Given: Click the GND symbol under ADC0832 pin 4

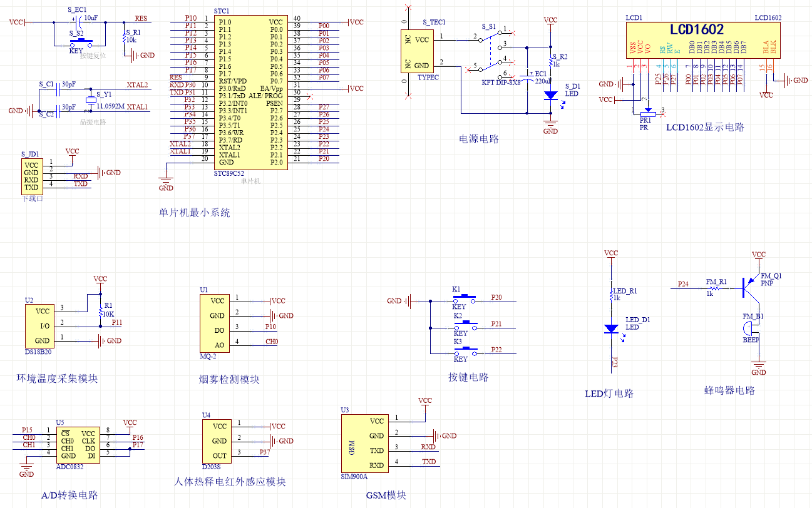Looking at the screenshot, I should coord(26,469).
